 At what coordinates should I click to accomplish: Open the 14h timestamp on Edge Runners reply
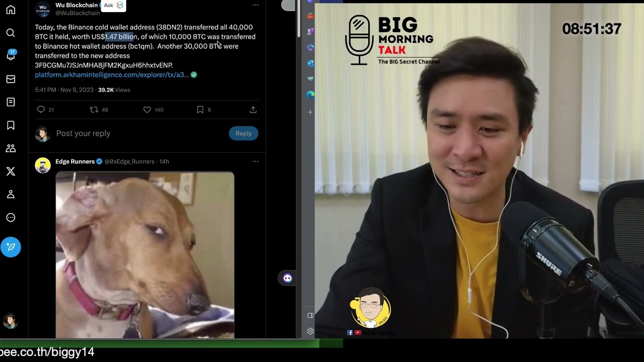pos(164,161)
